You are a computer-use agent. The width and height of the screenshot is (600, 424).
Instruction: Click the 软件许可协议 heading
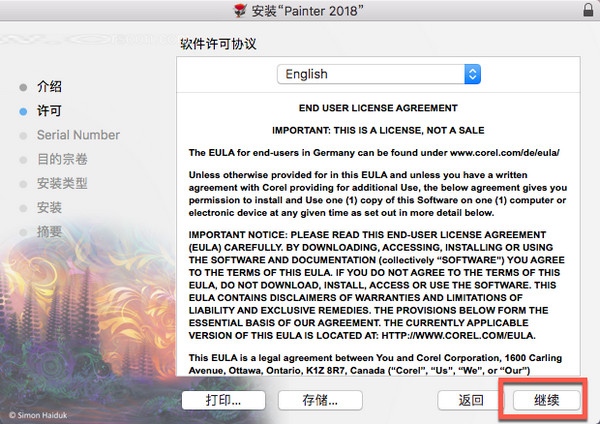click(218, 44)
